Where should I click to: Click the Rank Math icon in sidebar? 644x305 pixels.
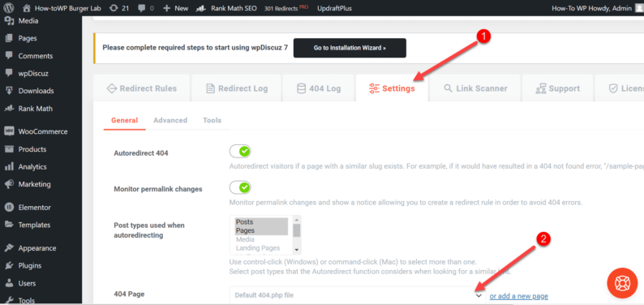9,109
